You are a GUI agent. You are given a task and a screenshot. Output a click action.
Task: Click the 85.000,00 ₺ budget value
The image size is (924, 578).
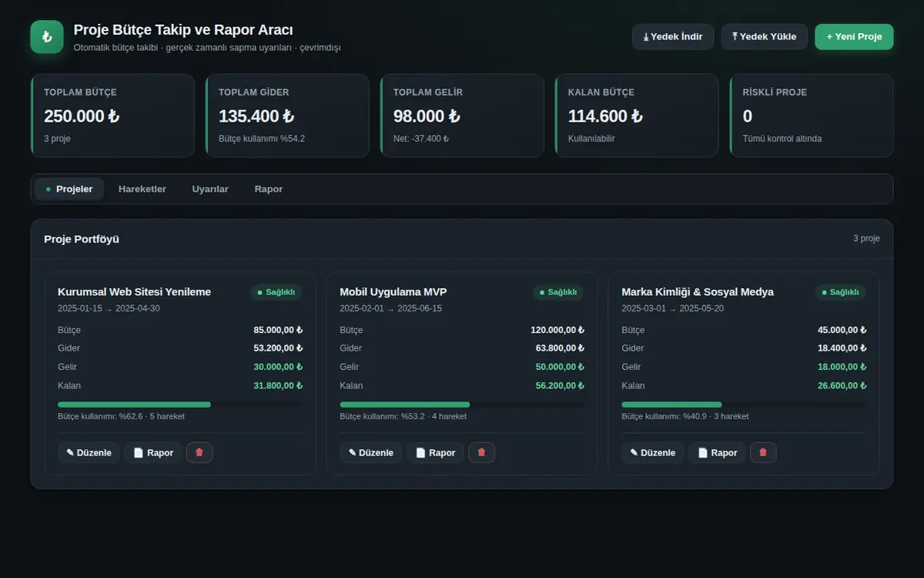278,330
